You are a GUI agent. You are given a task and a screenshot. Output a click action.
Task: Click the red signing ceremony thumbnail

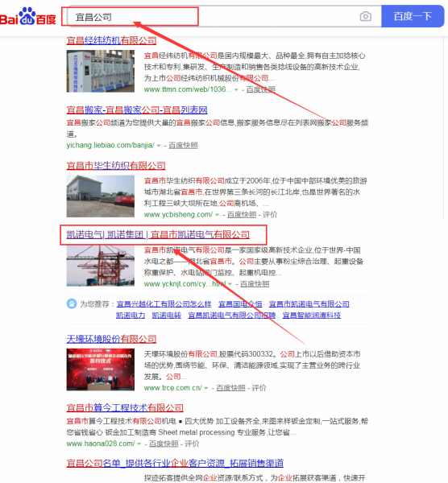click(x=101, y=369)
